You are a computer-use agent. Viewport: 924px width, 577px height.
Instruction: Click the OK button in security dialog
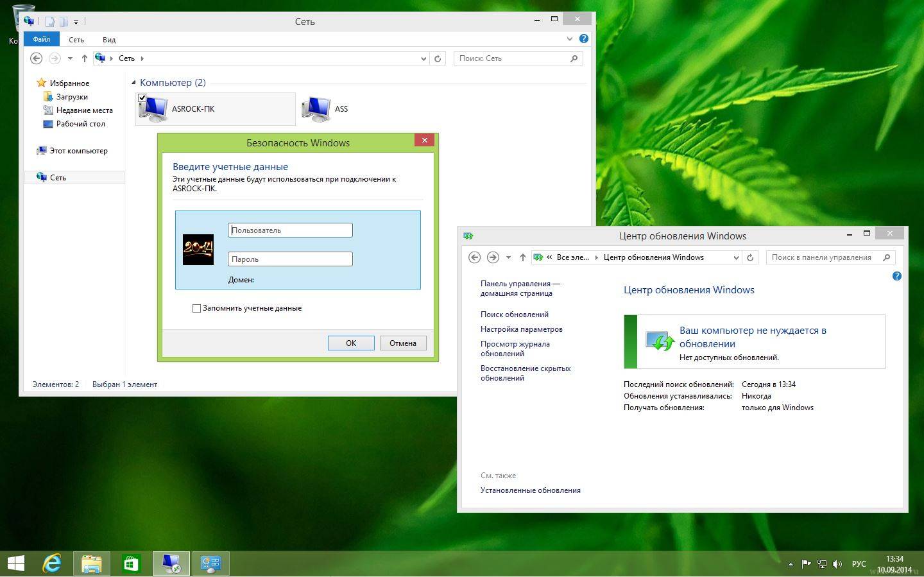pos(351,343)
